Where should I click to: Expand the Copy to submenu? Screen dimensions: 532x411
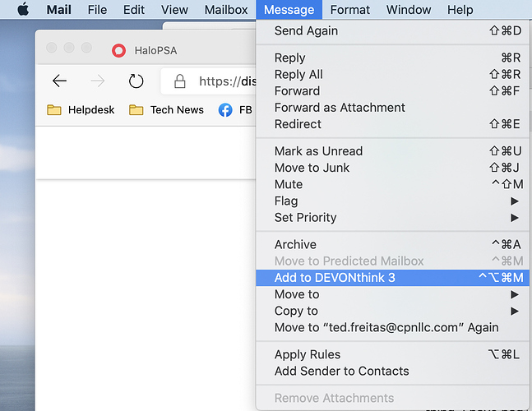392,311
